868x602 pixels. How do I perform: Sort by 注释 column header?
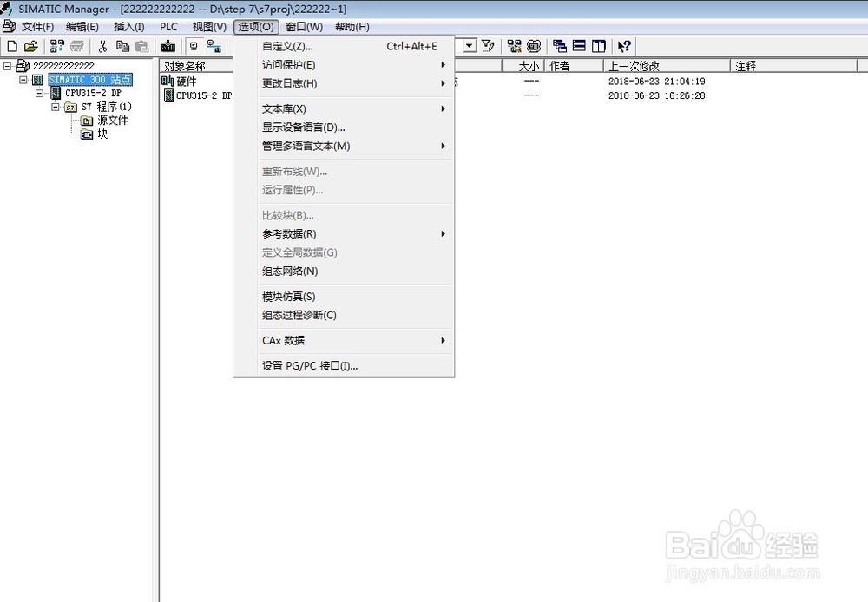[x=794, y=66]
